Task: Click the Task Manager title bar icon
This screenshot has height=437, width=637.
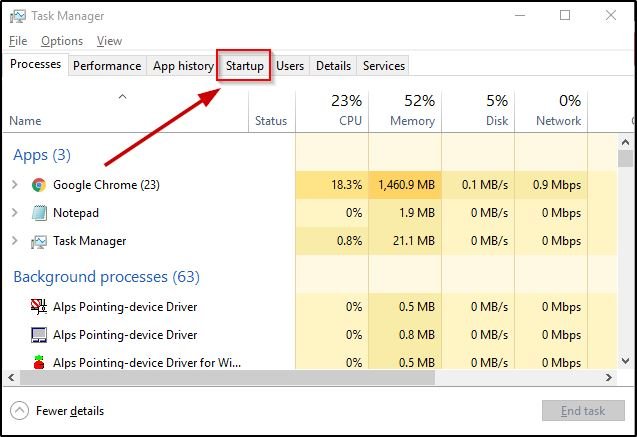Action: point(17,16)
